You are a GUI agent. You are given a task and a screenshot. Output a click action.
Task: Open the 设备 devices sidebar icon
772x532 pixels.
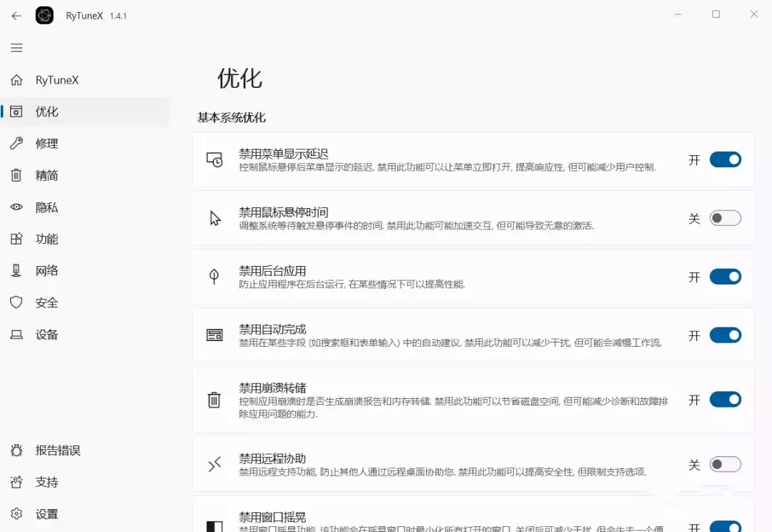(x=16, y=334)
